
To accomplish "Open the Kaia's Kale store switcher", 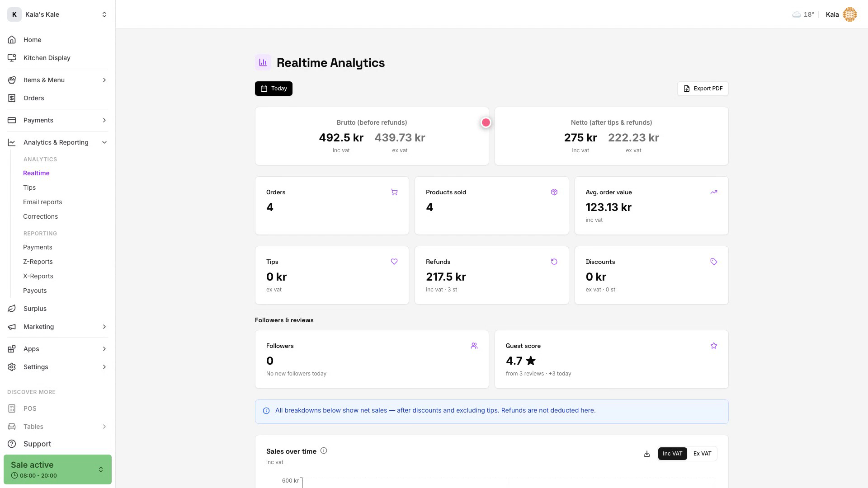I will tap(58, 14).
